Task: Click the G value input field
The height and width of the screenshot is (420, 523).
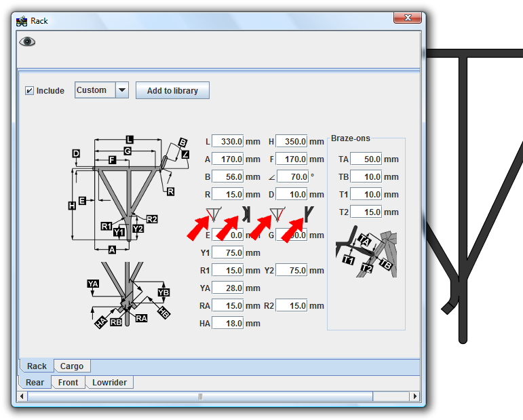Action: point(291,235)
